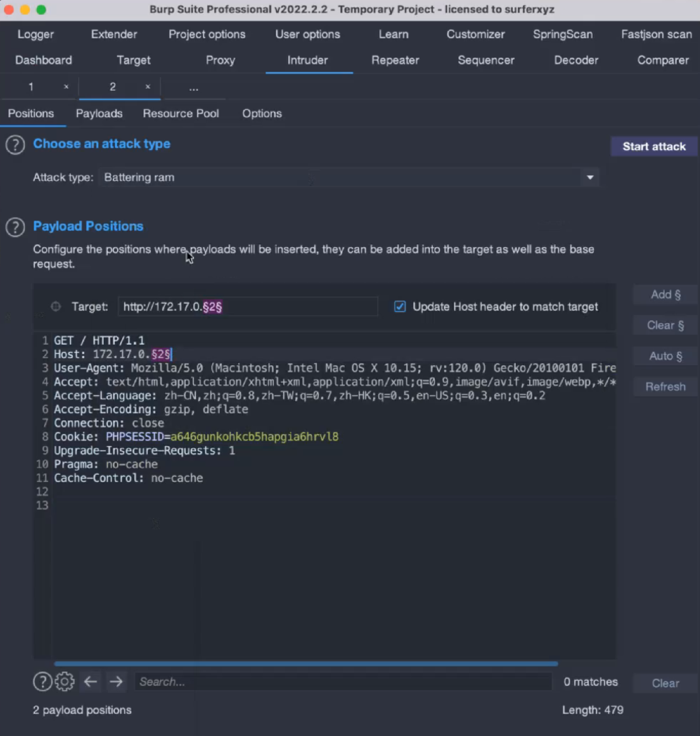This screenshot has height=736, width=700.
Task: Open help for Choose an attack type
Action: pos(15,145)
